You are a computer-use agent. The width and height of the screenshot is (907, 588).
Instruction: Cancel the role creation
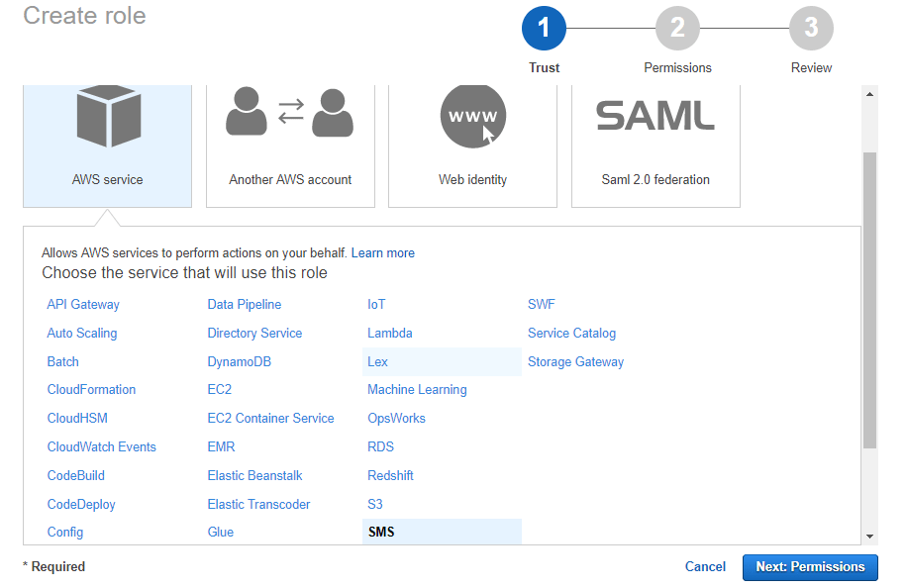pos(705,566)
